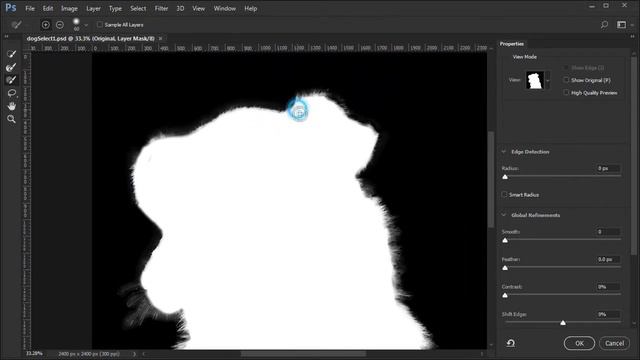Select the Hand tool
The width and height of the screenshot is (640, 360).
pos(11,106)
